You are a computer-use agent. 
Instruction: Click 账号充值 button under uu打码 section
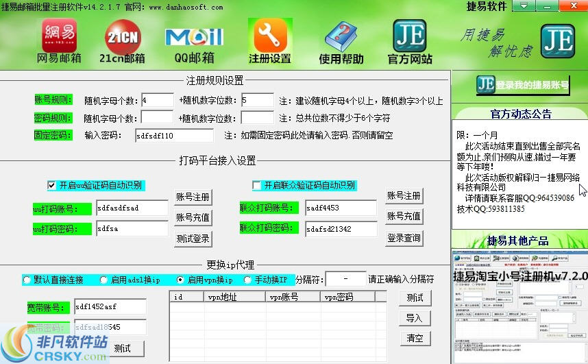pos(193,218)
